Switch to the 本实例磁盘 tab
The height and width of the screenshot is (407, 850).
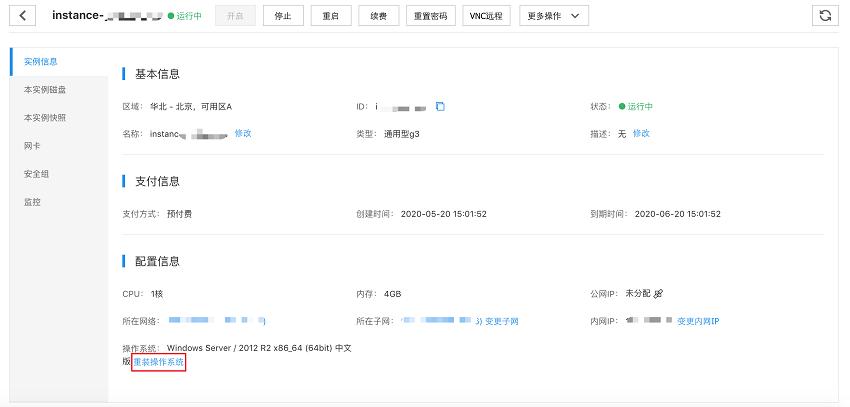[45, 90]
